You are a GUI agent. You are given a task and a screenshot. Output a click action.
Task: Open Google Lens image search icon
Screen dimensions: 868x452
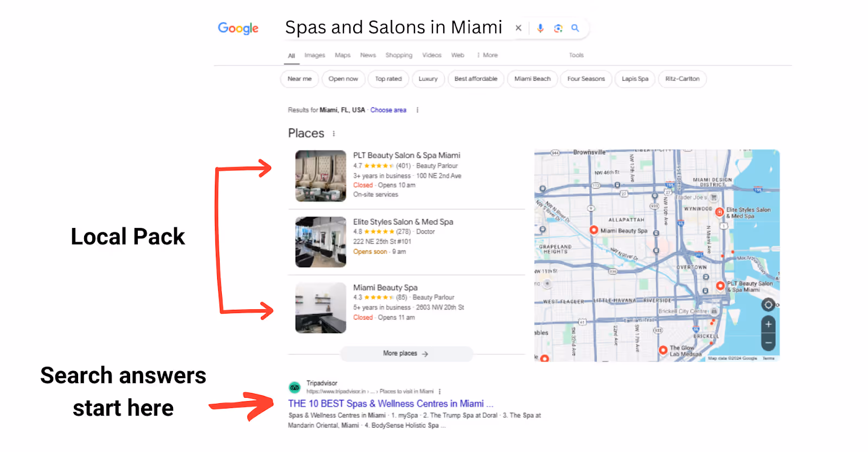point(558,28)
